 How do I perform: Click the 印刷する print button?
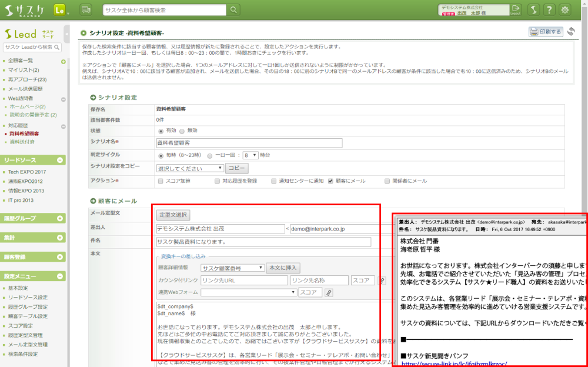[546, 32]
